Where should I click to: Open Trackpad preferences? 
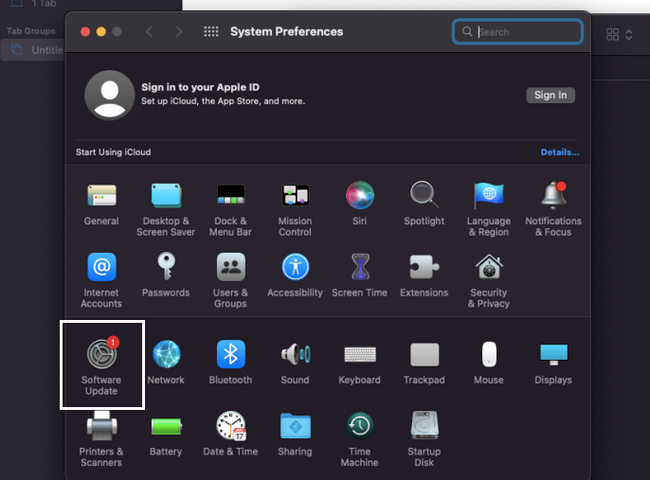[x=424, y=362]
